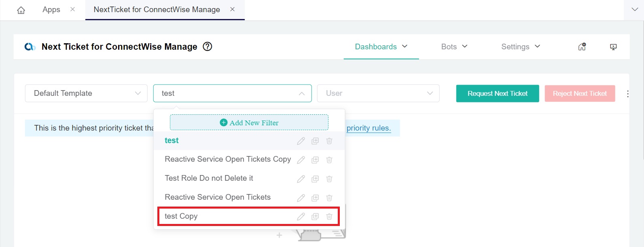644x247 pixels.
Task: Expand the Default Template dropdown
Action: point(86,93)
